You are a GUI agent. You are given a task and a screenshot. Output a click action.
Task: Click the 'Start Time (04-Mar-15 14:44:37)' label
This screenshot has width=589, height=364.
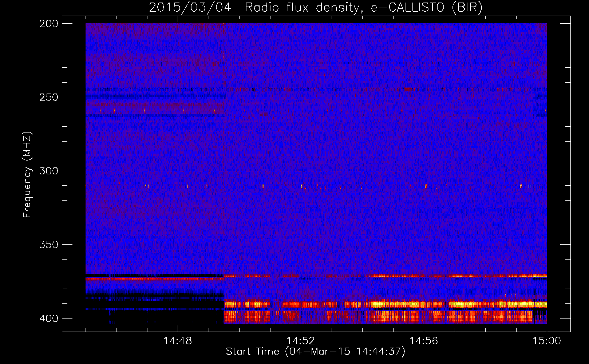[316, 352]
